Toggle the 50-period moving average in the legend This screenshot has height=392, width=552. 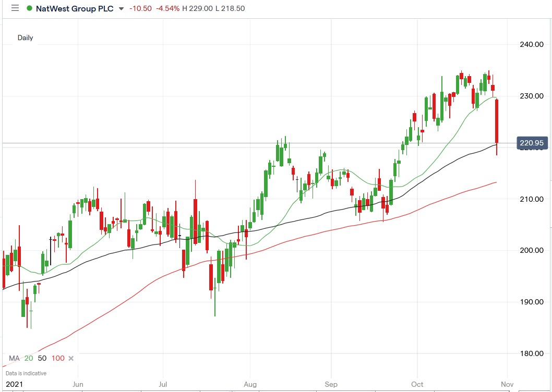point(41,358)
